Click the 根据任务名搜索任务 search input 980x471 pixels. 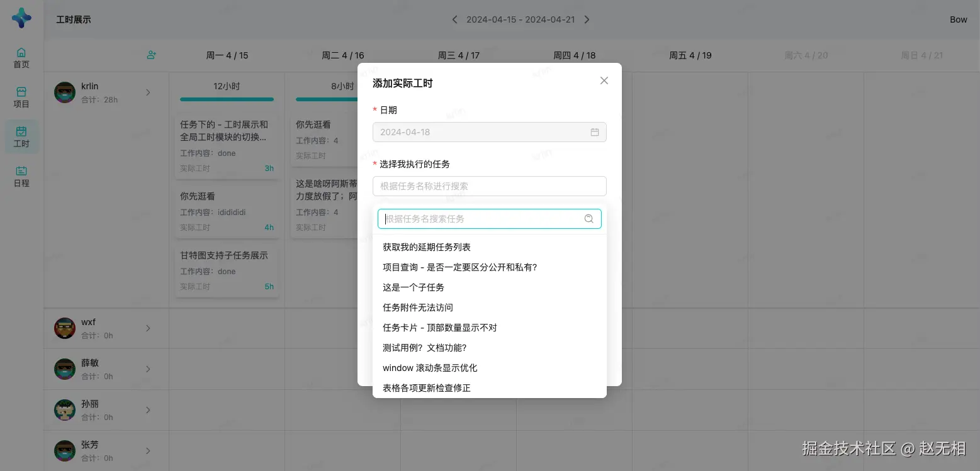pos(490,219)
